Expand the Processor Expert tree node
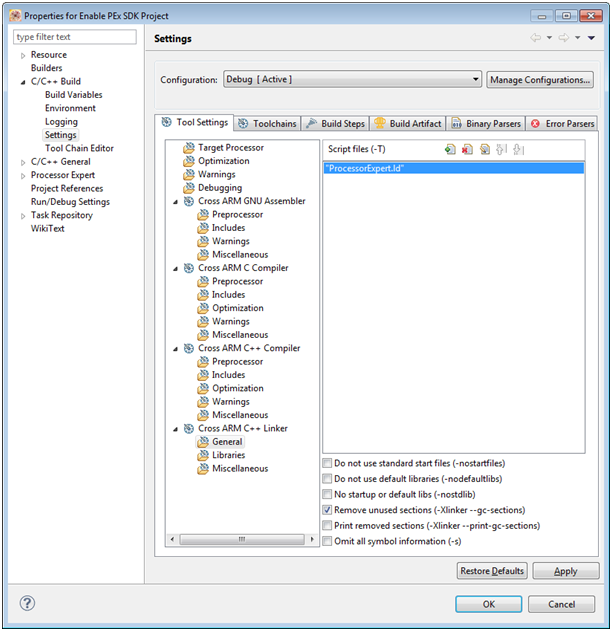The image size is (612, 631). [23, 176]
